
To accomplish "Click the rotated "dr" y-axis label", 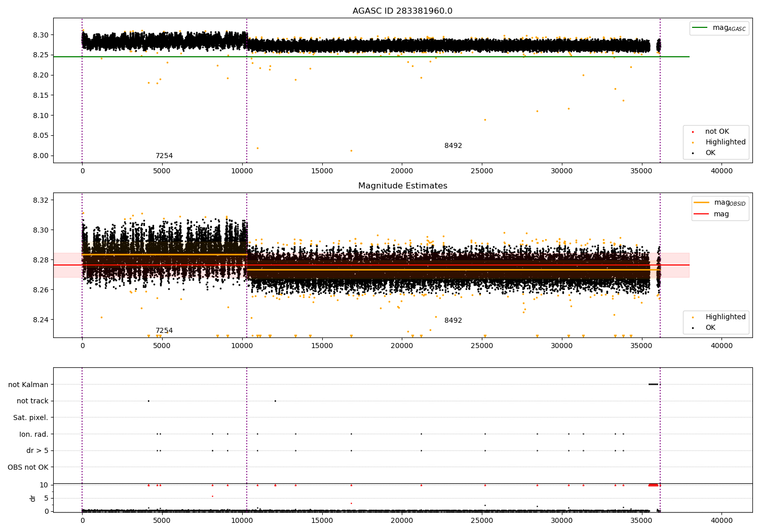I will coord(33,498).
